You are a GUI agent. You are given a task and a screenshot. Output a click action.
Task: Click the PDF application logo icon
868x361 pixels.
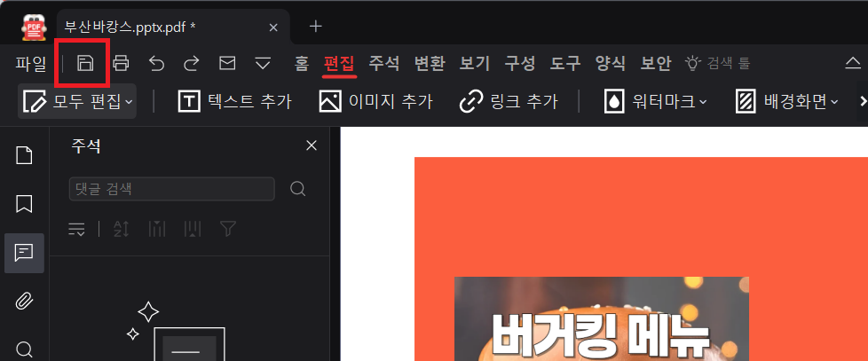click(34, 27)
